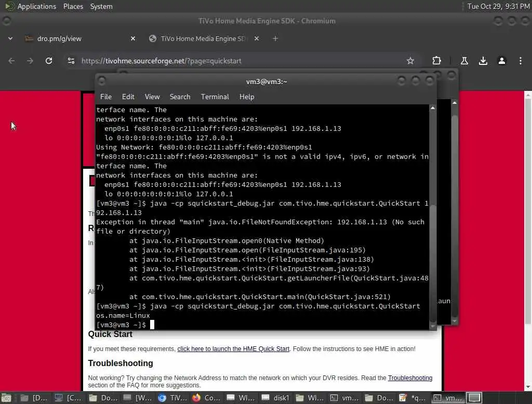Click the workspace switcher on taskbar
The image size is (532, 404).
coord(474,398)
